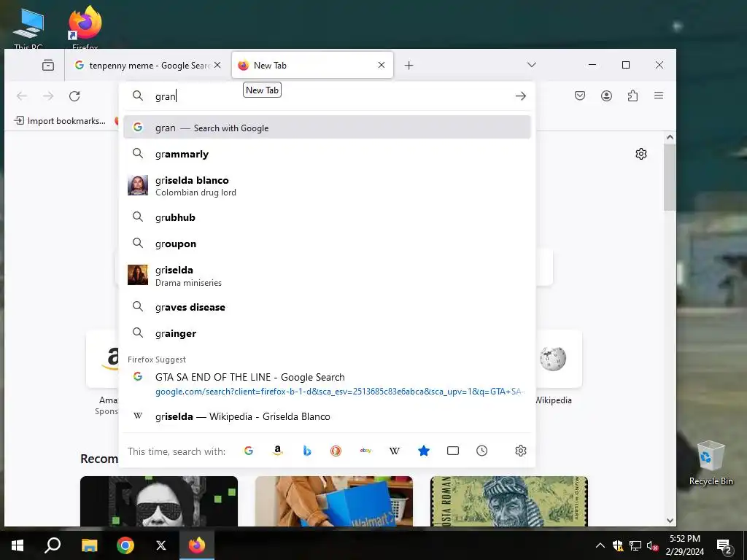
Task: Open recommended story with sunglasses face
Action: click(x=158, y=501)
